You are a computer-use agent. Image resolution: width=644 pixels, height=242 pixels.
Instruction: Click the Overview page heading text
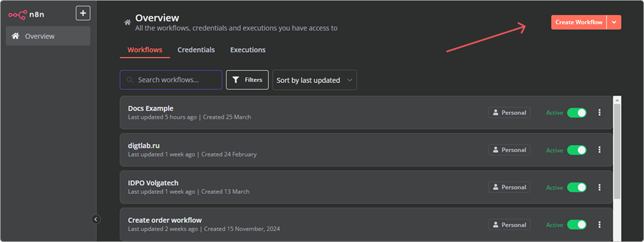[x=157, y=18]
